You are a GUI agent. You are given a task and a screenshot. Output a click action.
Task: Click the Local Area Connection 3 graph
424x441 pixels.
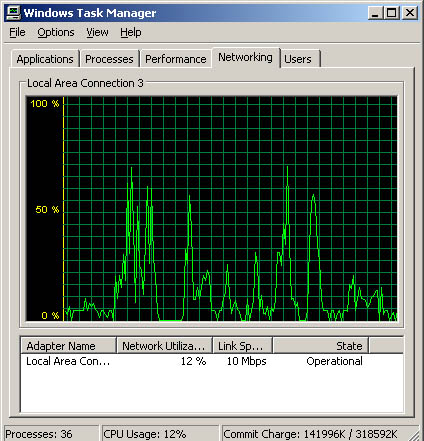pos(212,209)
